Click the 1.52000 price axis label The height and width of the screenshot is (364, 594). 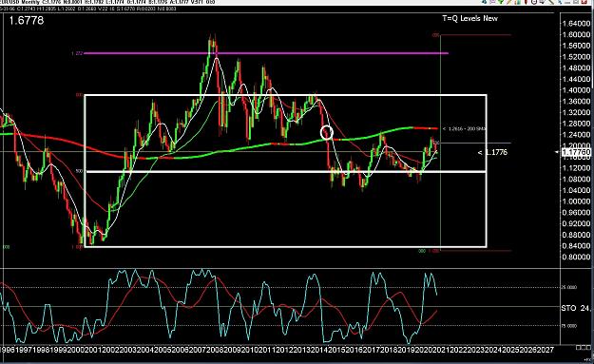click(x=576, y=57)
